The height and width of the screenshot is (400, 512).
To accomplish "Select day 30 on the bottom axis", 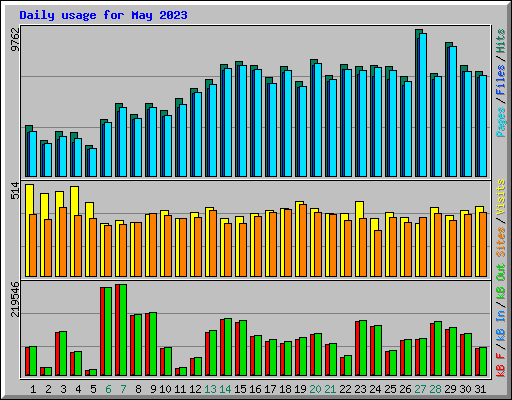I will tap(465, 389).
